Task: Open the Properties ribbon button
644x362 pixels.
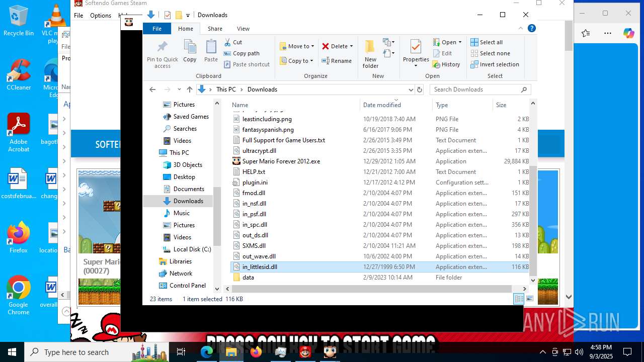Action: coord(416,54)
